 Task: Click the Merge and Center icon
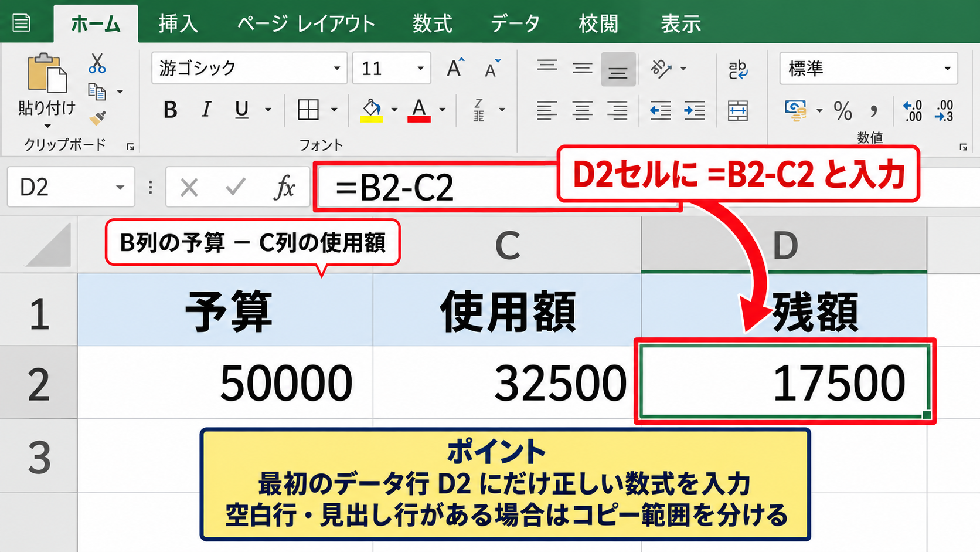click(738, 110)
